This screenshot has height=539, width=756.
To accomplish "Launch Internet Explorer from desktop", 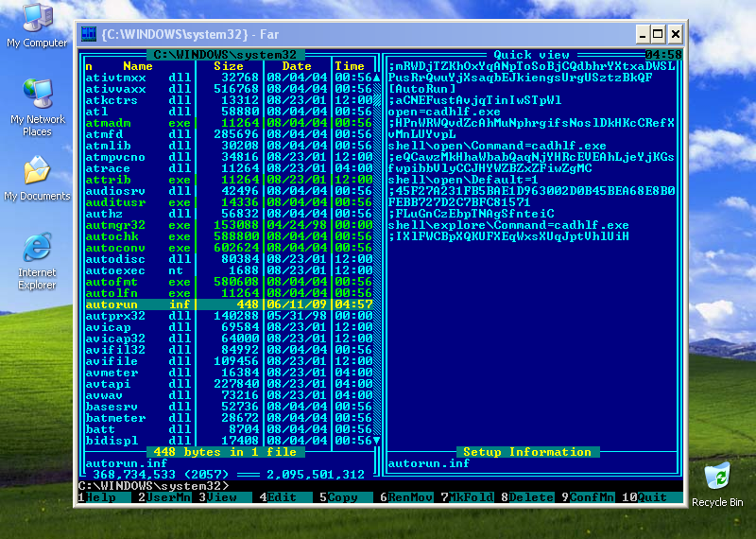I will pos(37,261).
